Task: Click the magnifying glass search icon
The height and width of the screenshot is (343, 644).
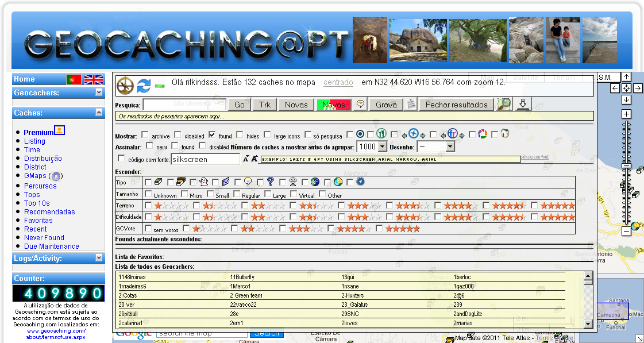Action: pos(504,105)
